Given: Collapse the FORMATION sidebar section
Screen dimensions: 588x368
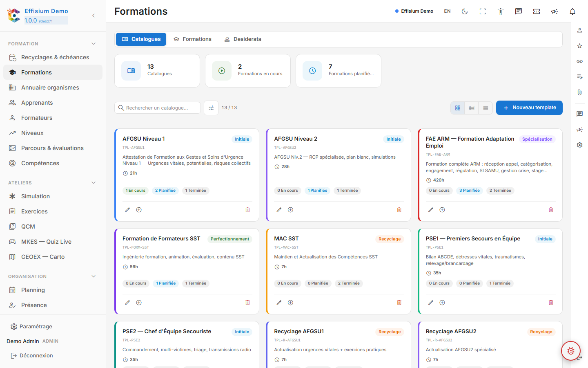Looking at the screenshot, I should [94, 44].
